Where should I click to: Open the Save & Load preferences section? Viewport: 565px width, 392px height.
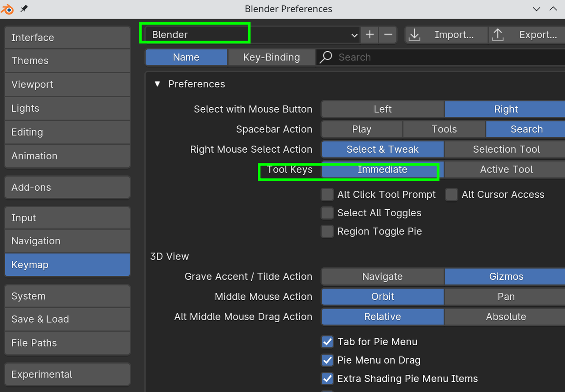[x=68, y=320]
